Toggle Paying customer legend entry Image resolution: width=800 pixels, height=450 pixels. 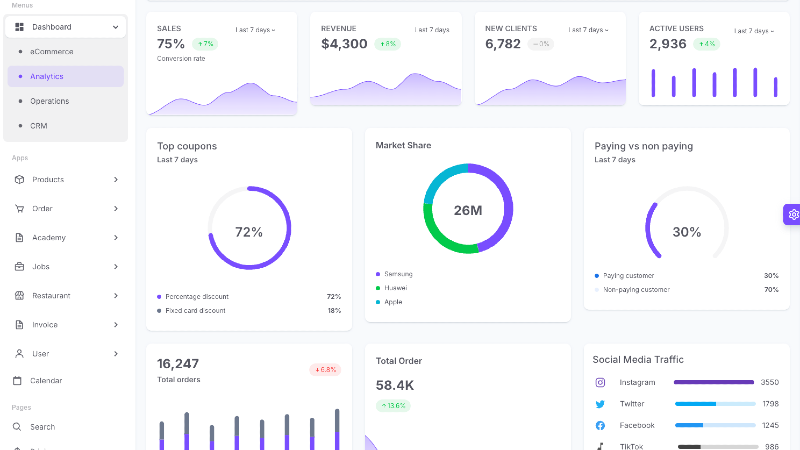[x=628, y=276]
